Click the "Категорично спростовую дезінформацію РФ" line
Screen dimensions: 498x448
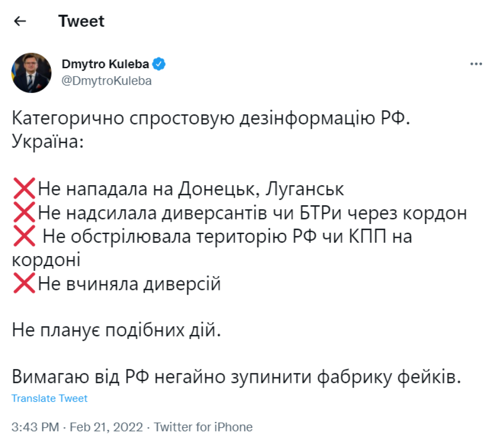[x=208, y=117]
